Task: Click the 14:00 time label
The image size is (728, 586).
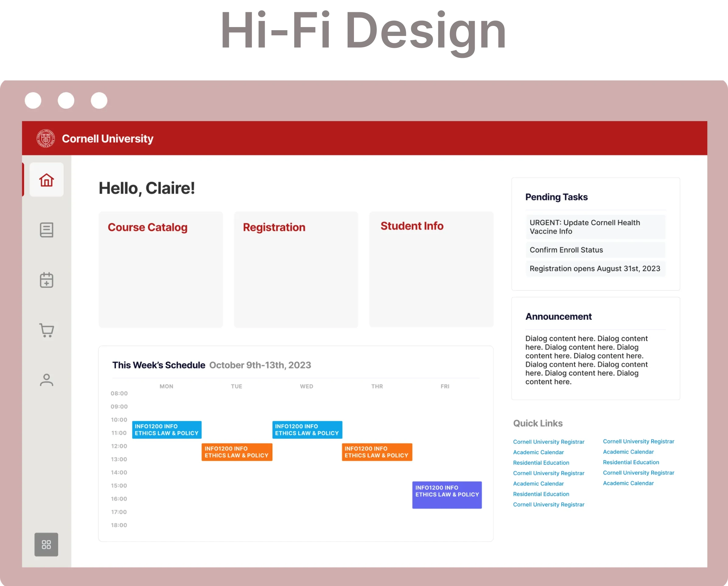Action: (119, 472)
